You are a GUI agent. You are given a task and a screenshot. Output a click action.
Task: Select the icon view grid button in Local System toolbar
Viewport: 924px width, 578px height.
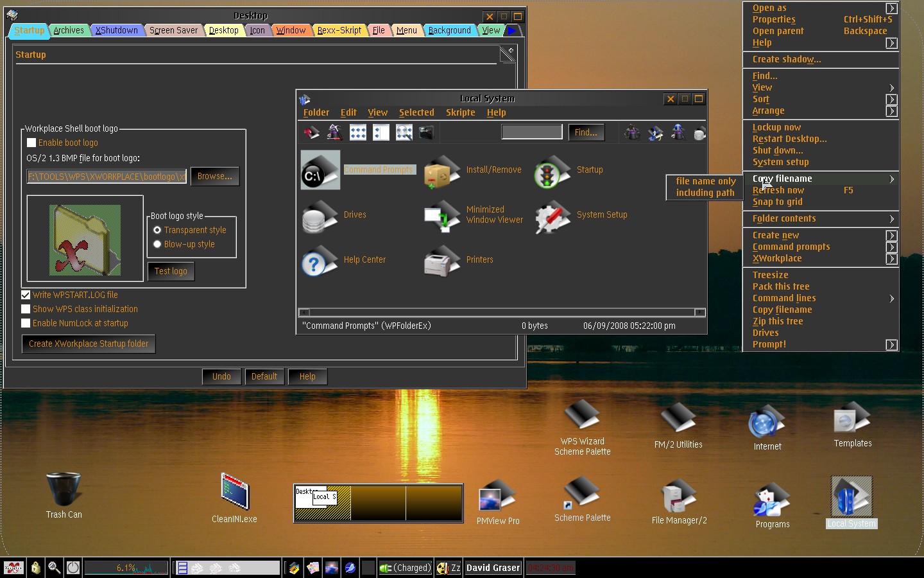pyautogui.click(x=358, y=132)
